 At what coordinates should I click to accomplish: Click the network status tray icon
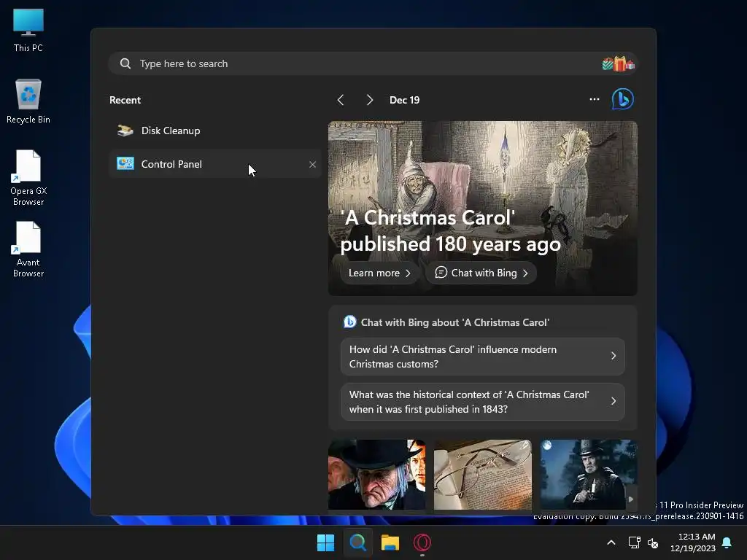click(634, 542)
